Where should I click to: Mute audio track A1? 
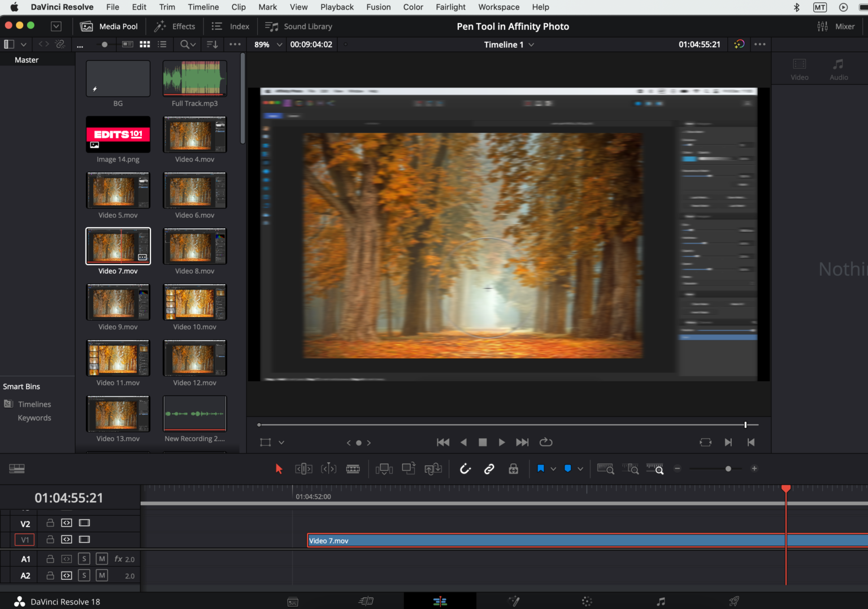pyautogui.click(x=102, y=559)
